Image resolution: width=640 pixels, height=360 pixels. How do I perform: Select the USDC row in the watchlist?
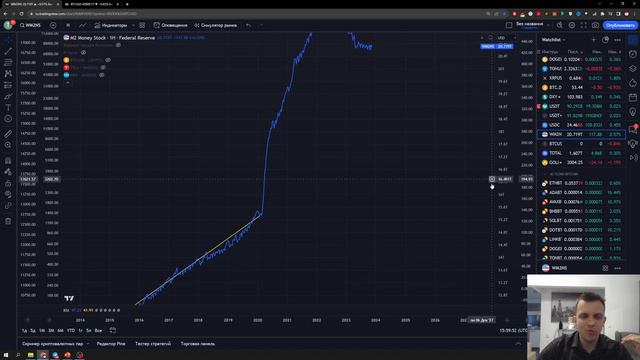581,125
